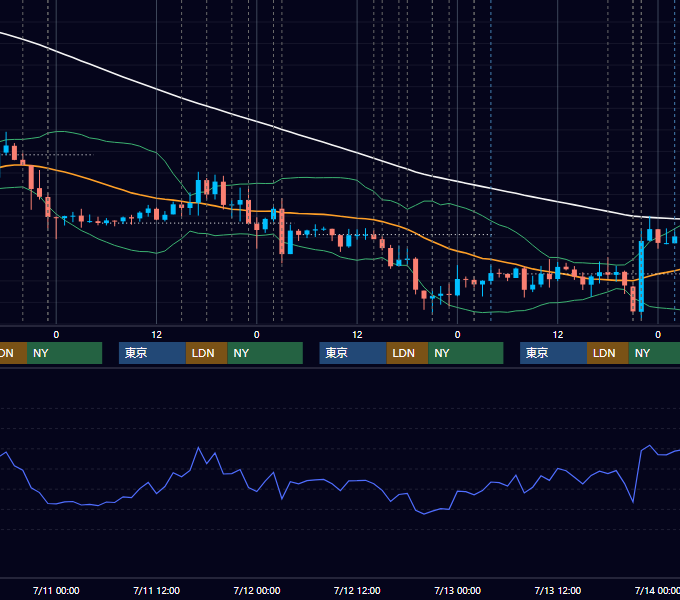This screenshot has width=680, height=600.
Task: Click the 7/11 12:00 time axis label
Action: 157,590
